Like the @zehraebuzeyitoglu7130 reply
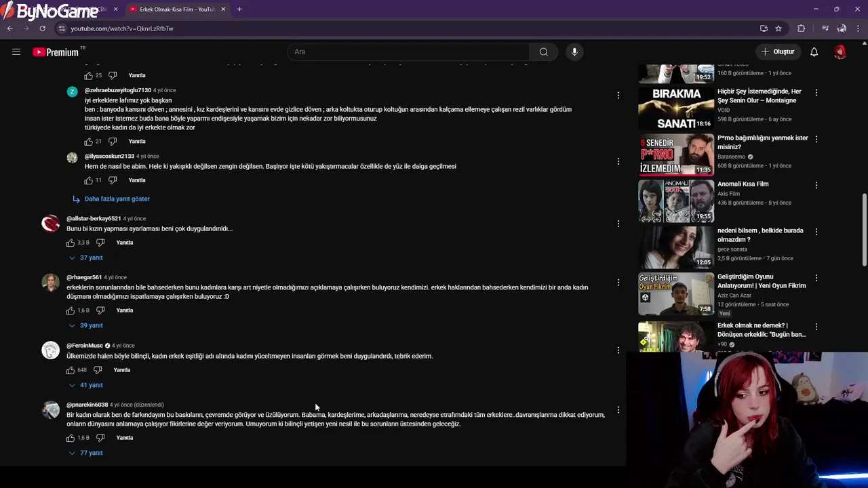Screen dimensions: 868x488 pos(88,142)
